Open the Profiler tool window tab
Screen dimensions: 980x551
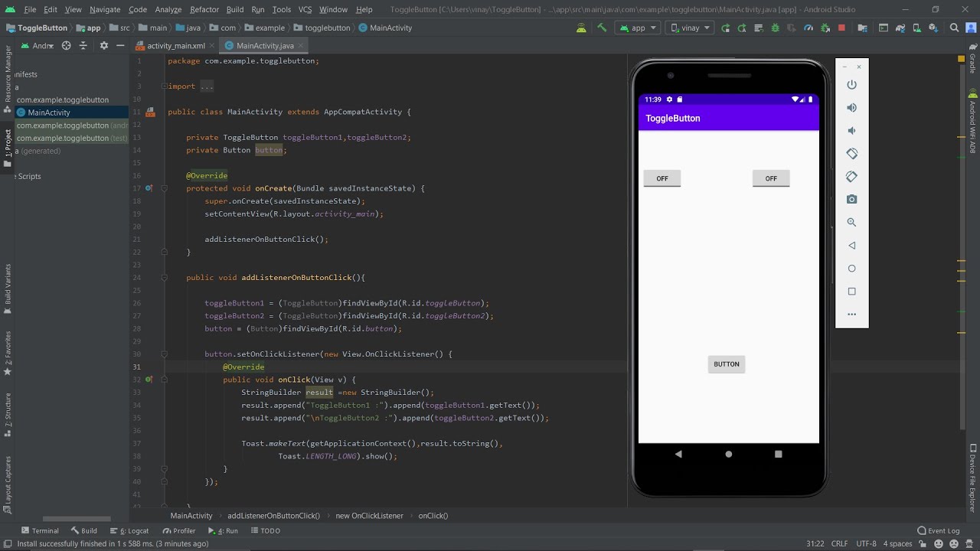pos(179,530)
